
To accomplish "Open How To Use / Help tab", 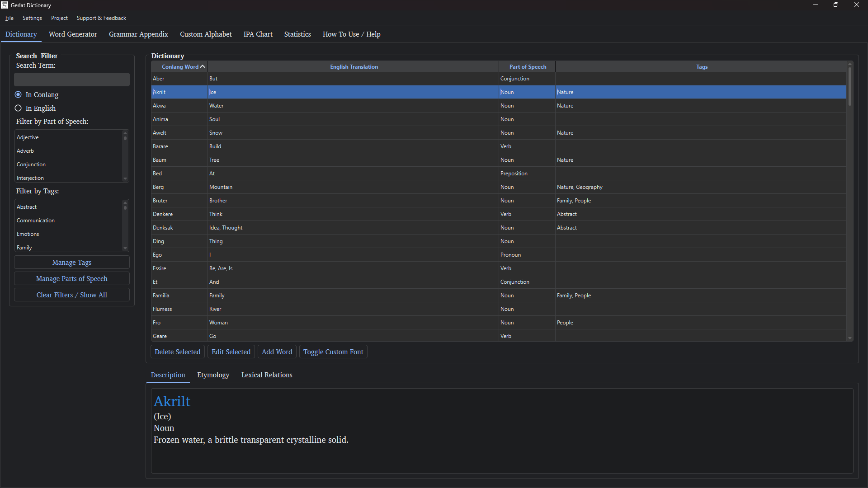I will click(351, 34).
